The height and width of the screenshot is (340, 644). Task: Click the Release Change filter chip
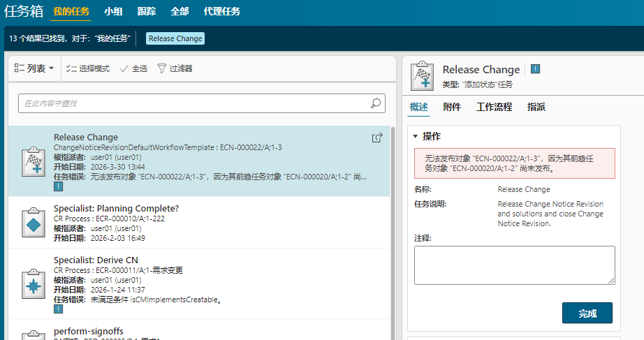coord(175,38)
